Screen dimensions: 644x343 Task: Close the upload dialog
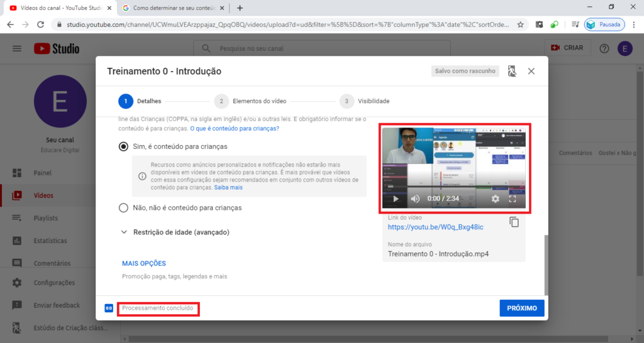[531, 71]
